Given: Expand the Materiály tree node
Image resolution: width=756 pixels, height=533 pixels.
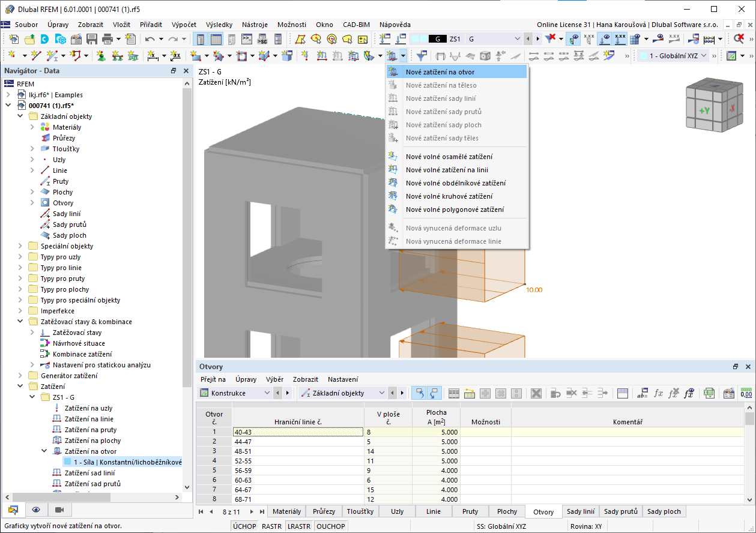Looking at the screenshot, I should [32, 127].
